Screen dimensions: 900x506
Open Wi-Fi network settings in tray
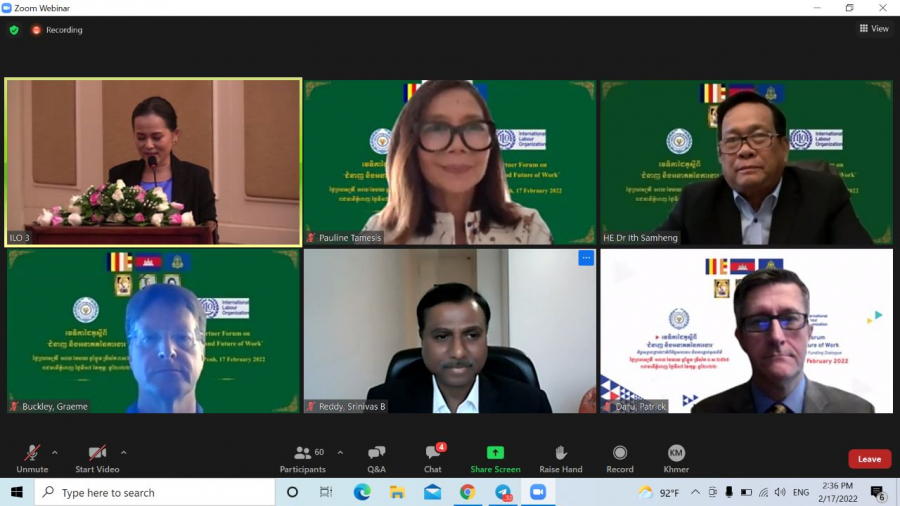point(763,492)
